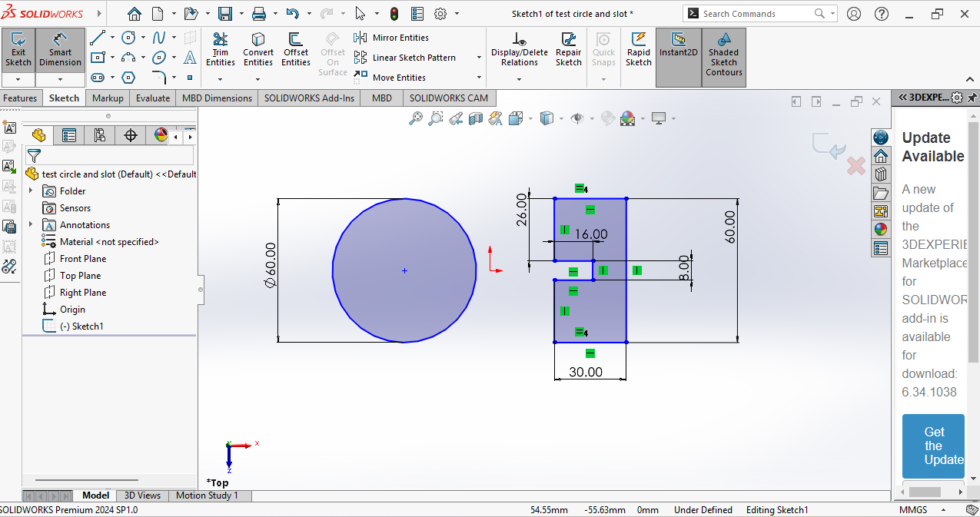This screenshot has width=980, height=517.
Task: Click the Rebuild traffic light icon
Action: pos(394,14)
